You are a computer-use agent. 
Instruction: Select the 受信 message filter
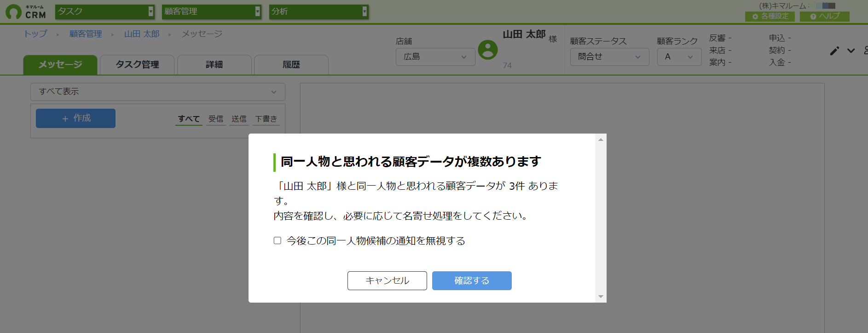coord(216,119)
